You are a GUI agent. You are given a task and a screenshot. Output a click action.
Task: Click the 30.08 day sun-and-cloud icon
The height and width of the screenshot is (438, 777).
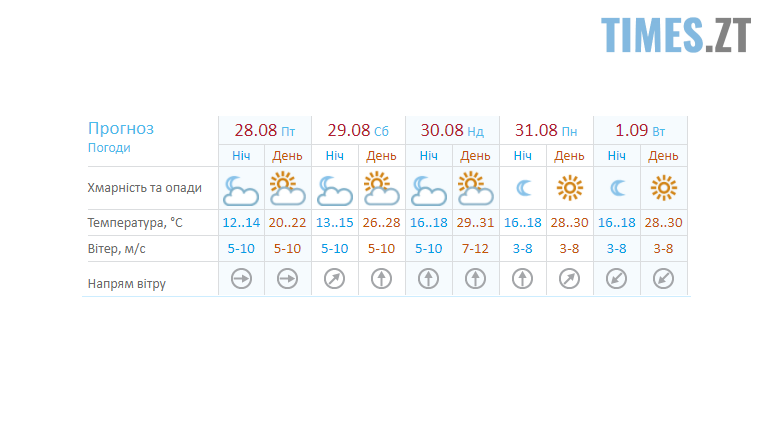pyautogui.click(x=476, y=188)
